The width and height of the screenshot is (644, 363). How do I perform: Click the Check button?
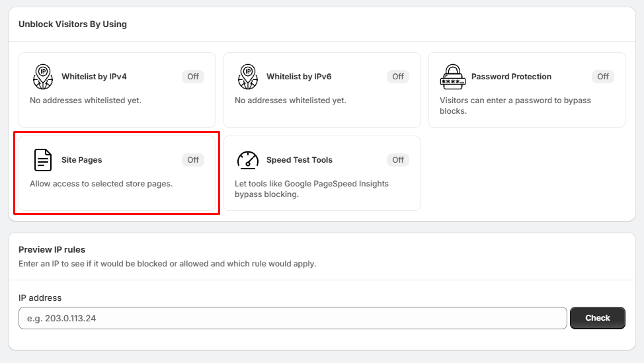(598, 318)
